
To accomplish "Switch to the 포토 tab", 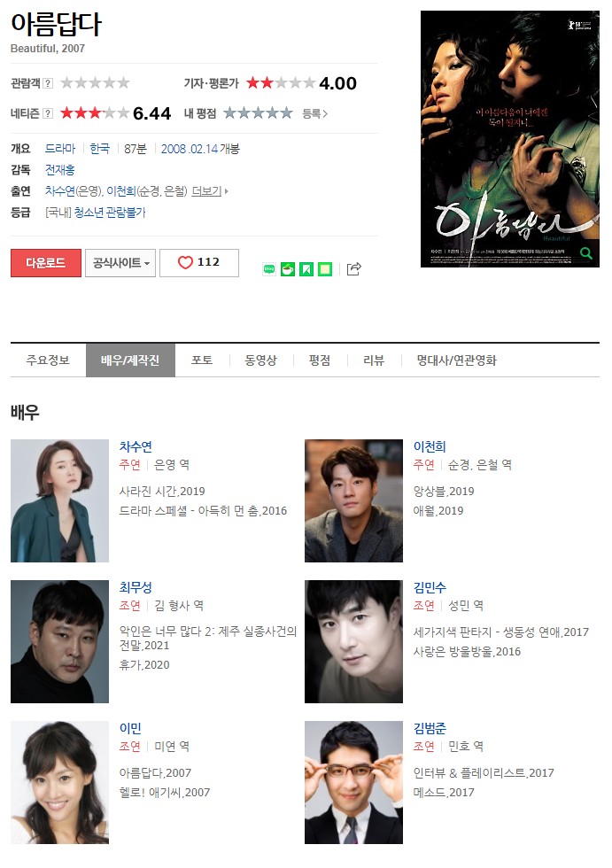I will coord(202,360).
